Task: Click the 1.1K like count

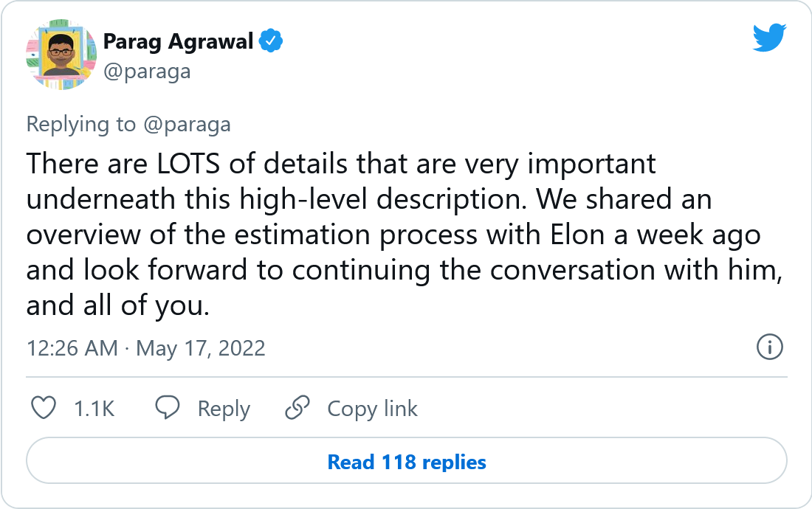Action: pyautogui.click(x=94, y=408)
